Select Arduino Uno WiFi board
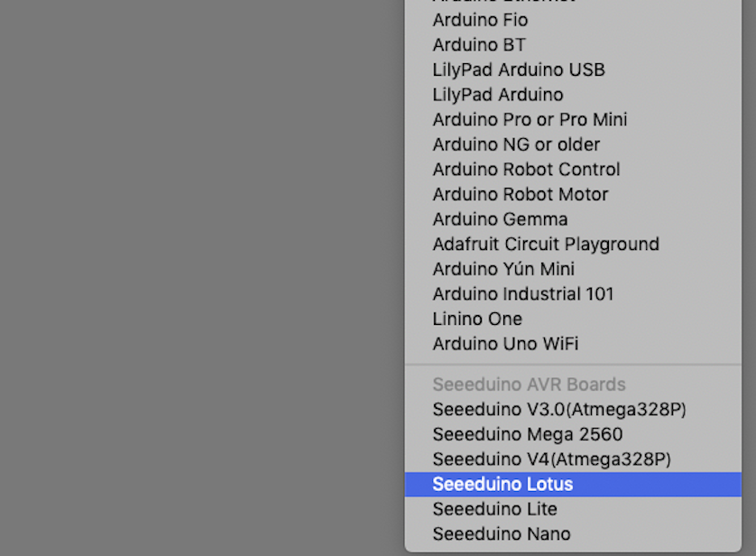Screen dimensions: 756x556 (x=505, y=344)
